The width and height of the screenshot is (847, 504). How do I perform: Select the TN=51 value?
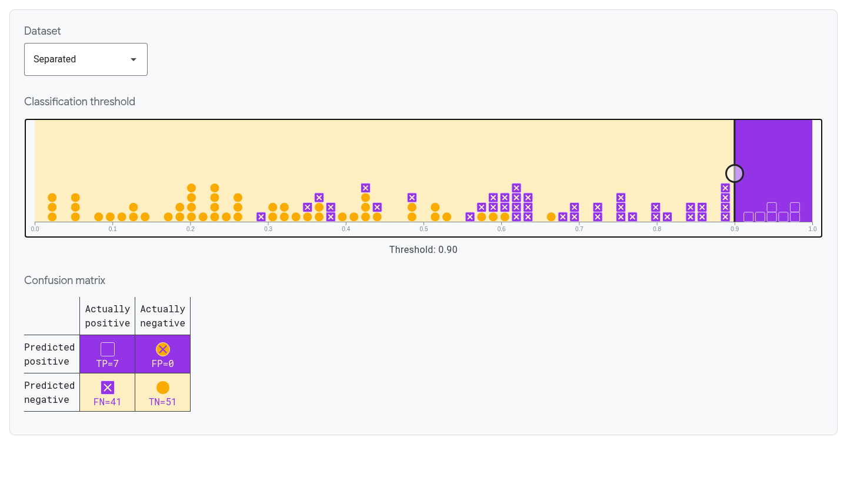click(x=163, y=402)
